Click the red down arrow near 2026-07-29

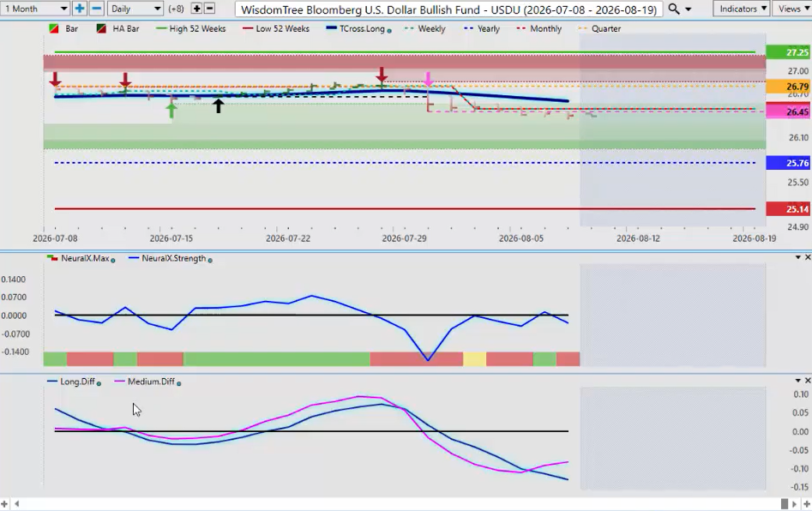[x=382, y=75]
